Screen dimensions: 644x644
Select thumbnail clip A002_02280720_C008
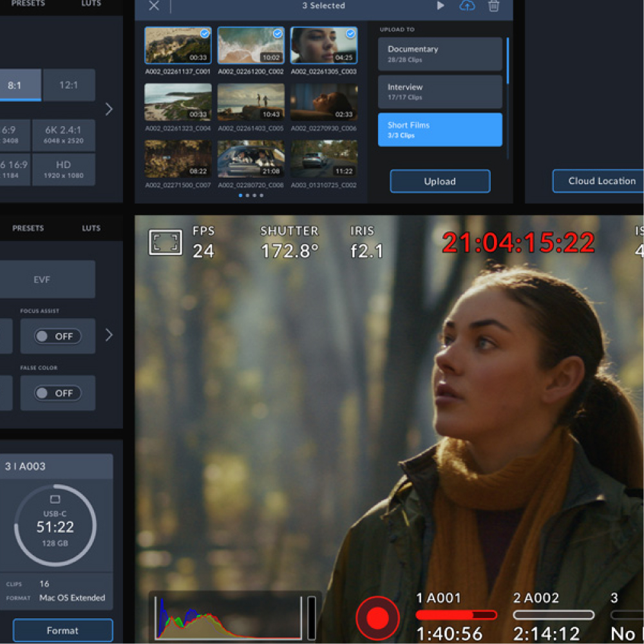pos(251,159)
